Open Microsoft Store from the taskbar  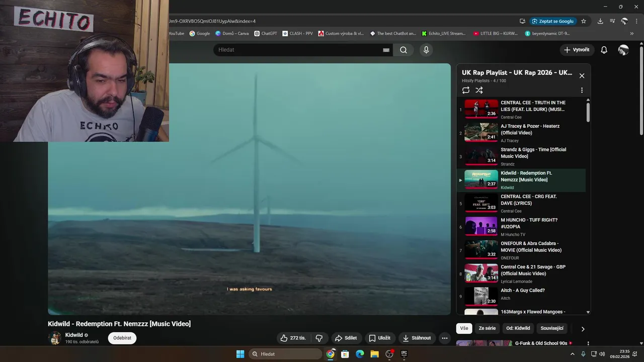pyautogui.click(x=345, y=354)
